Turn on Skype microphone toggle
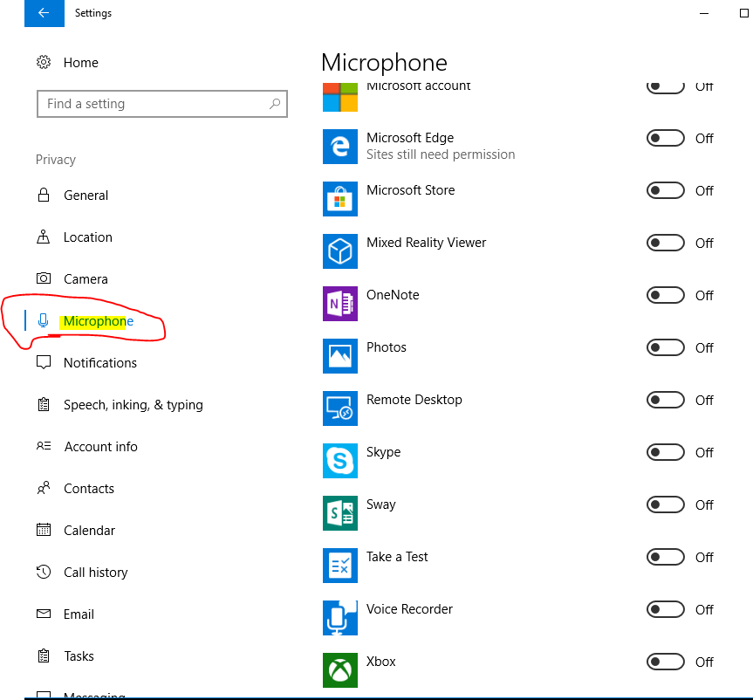The width and height of the screenshot is (753, 700). (665, 453)
